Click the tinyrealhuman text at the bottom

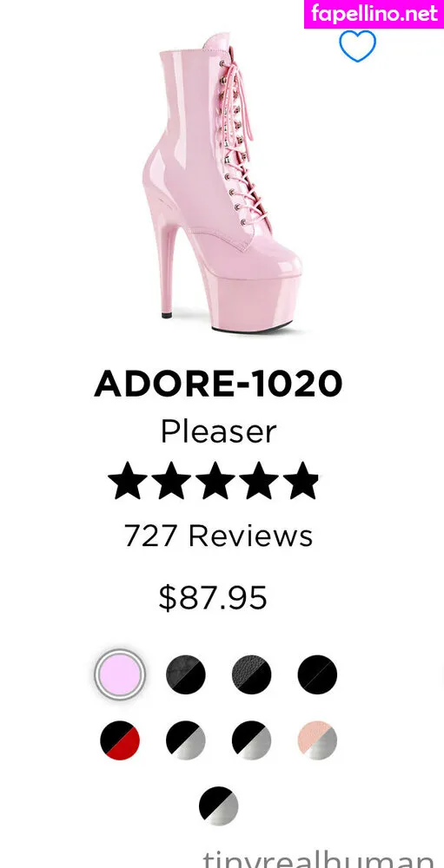pyautogui.click(x=318, y=859)
